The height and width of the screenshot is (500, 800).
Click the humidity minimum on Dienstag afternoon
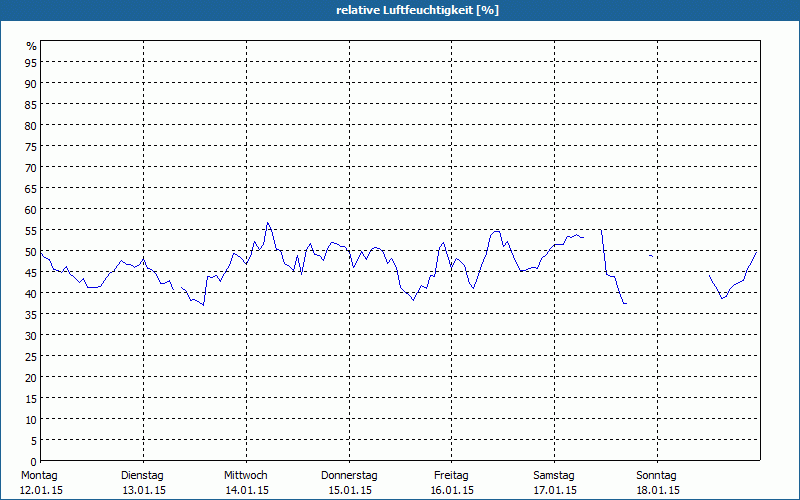pos(203,305)
